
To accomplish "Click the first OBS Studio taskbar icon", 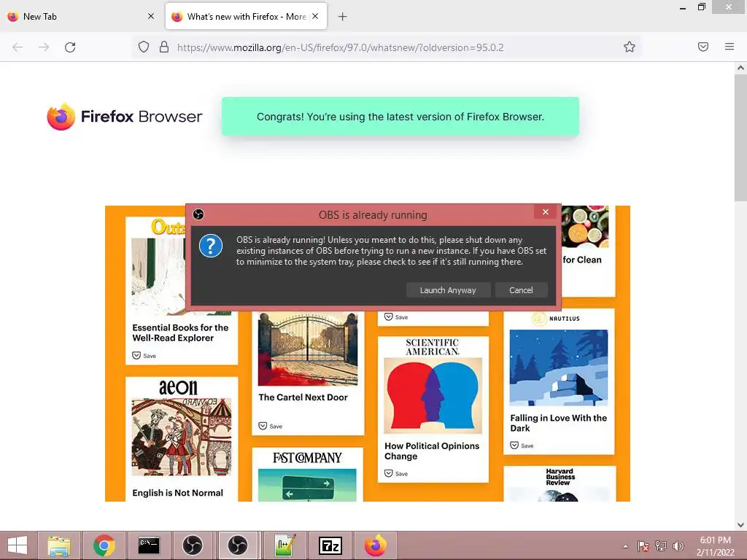I will click(x=193, y=545).
